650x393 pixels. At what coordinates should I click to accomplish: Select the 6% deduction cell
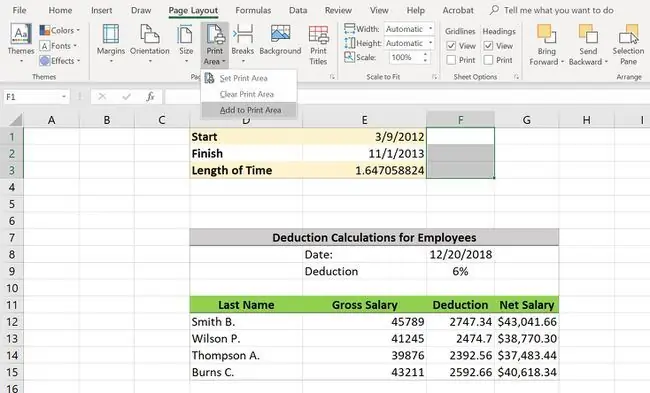pyautogui.click(x=460, y=271)
